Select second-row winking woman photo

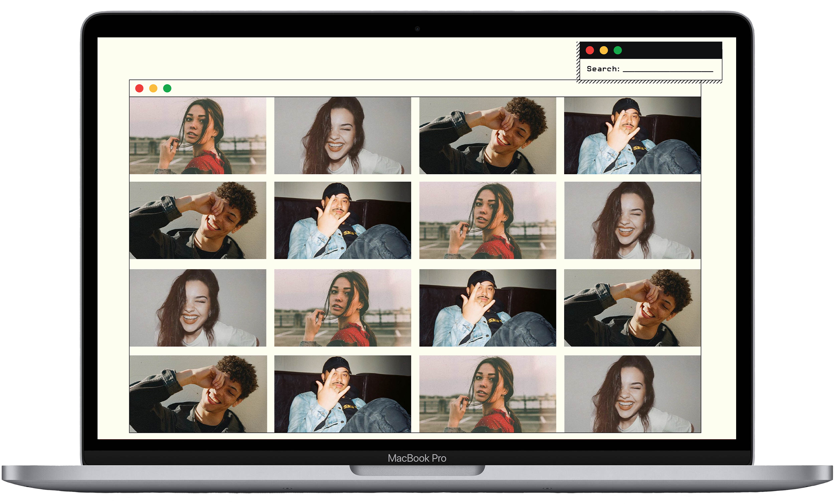(x=632, y=220)
